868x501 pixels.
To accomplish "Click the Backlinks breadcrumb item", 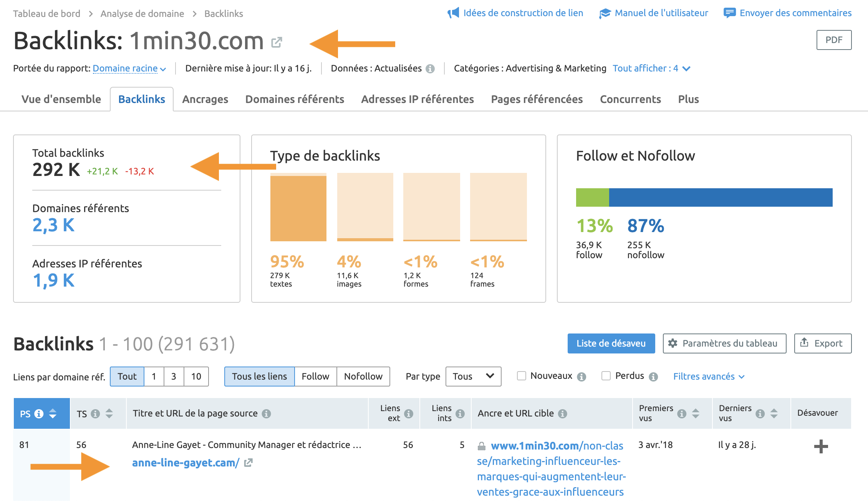I will (224, 13).
